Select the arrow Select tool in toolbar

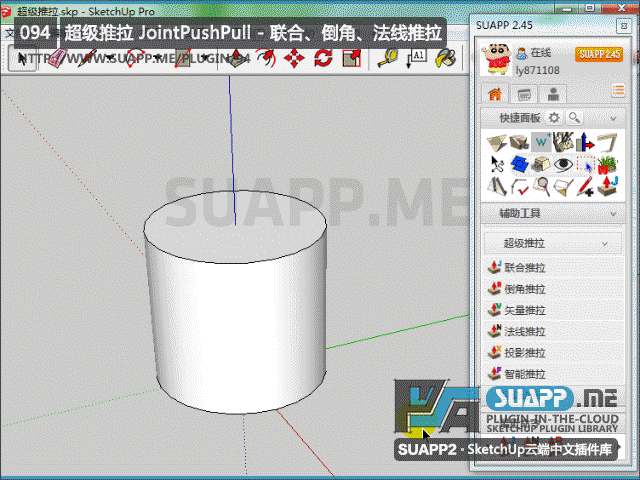22,58
